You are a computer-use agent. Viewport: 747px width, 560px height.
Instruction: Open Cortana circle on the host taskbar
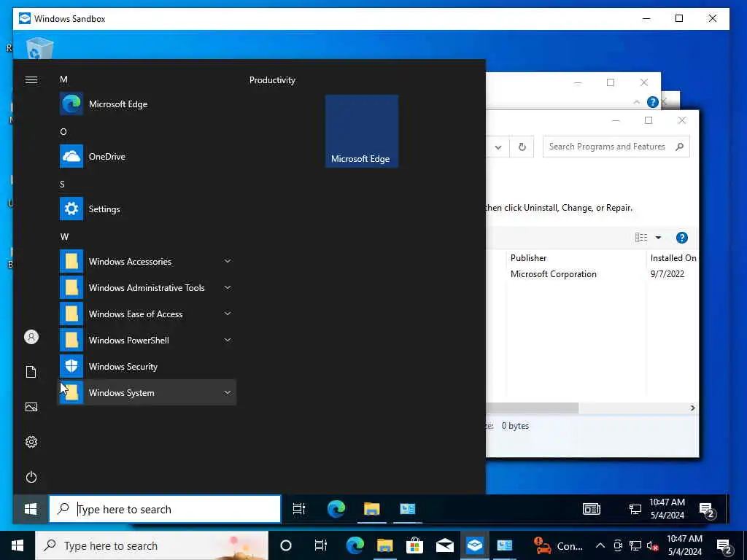(x=286, y=545)
